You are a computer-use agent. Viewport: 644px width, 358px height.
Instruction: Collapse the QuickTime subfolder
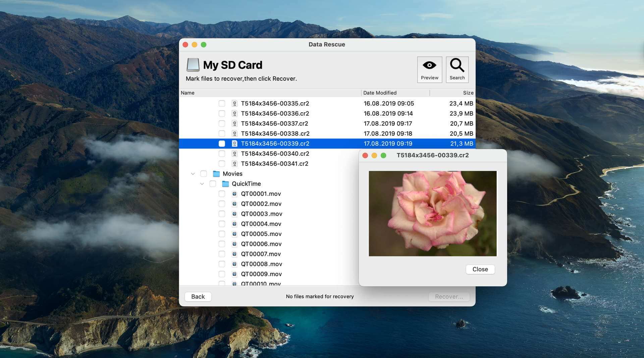202,184
